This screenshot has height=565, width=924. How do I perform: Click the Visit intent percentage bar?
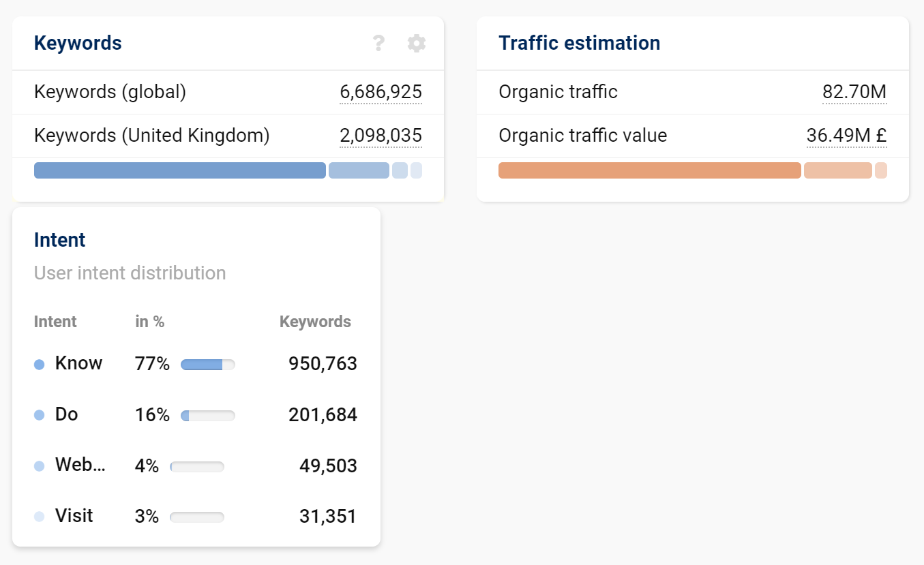click(197, 517)
